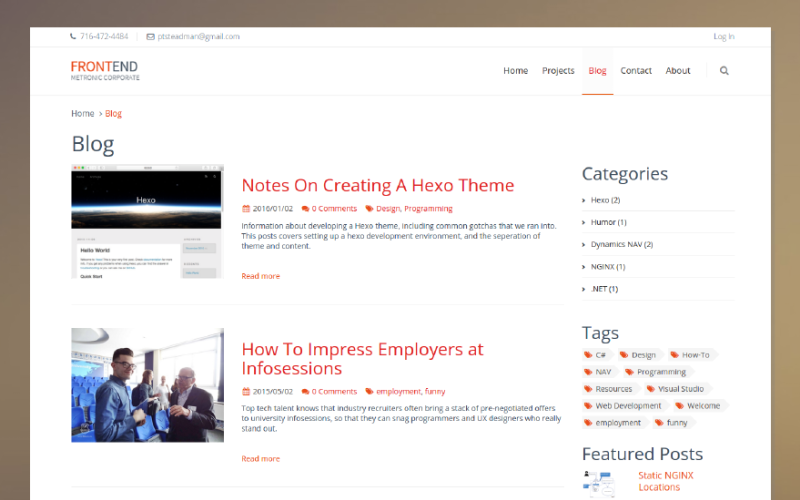Click the phone icon in top bar
Image resolution: width=800 pixels, height=500 pixels.
point(73,37)
